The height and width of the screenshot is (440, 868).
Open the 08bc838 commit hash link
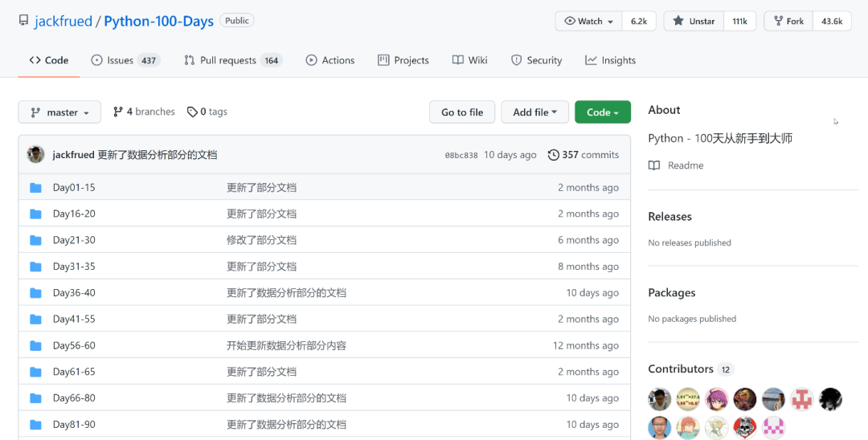click(461, 156)
